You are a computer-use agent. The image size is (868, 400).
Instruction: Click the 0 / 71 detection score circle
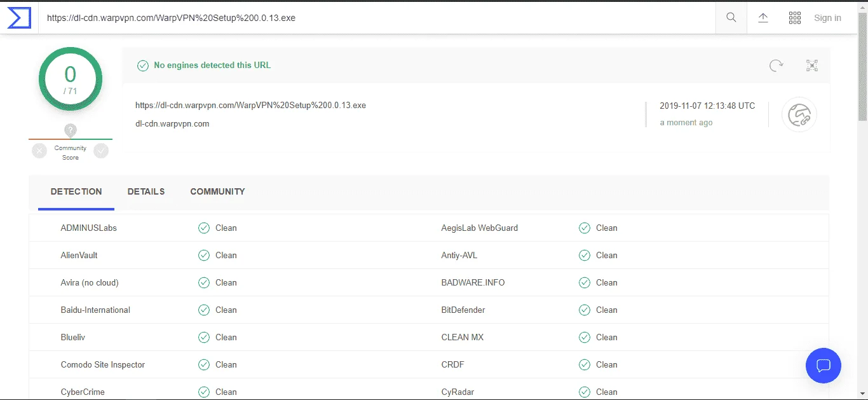point(70,79)
